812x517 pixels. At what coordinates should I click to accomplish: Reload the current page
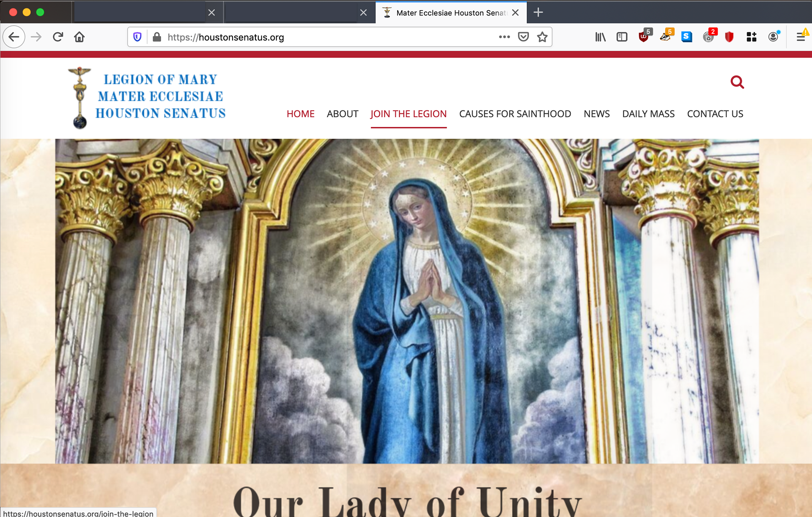point(58,37)
